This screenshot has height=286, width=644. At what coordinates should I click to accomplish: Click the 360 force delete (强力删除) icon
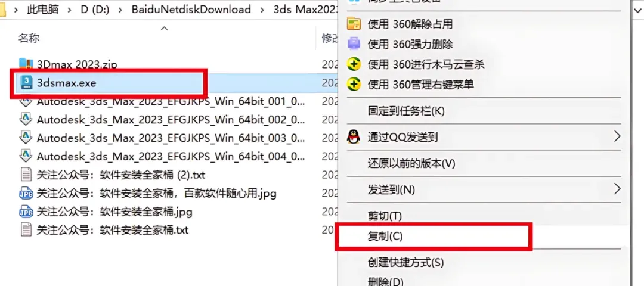354,43
